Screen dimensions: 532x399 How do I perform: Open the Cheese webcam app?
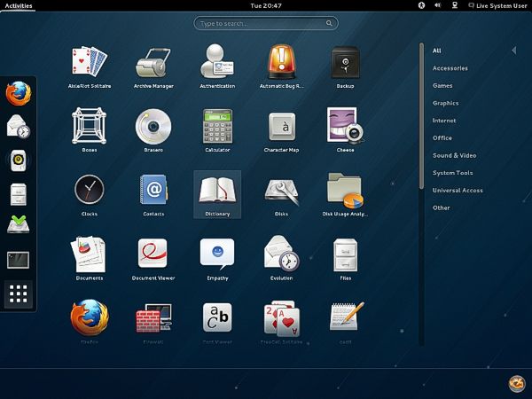(346, 130)
